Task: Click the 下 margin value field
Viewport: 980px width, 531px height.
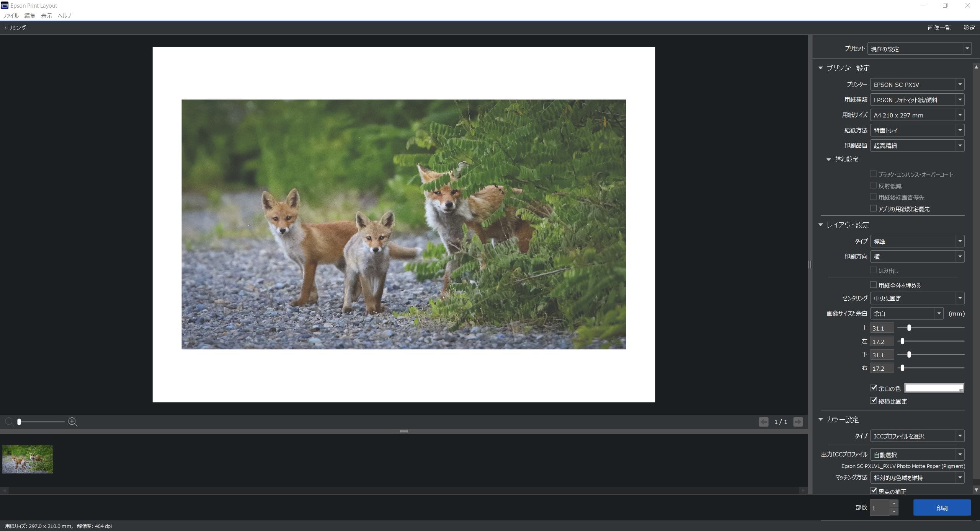Action: [882, 355]
